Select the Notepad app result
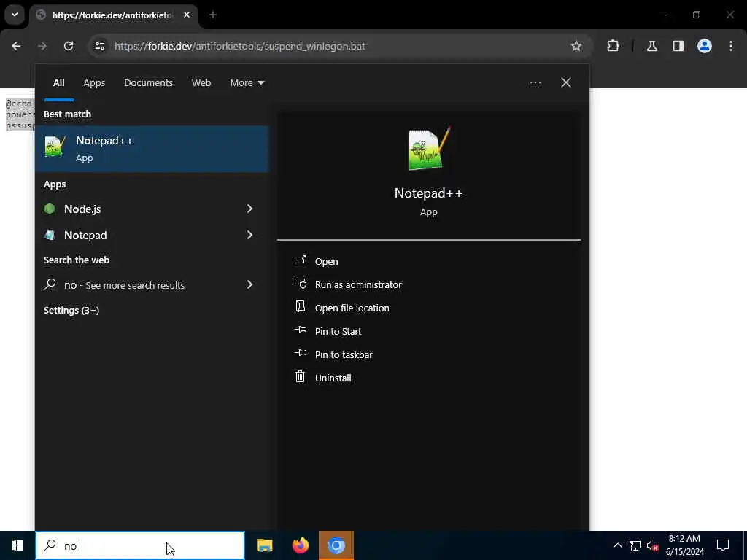Viewport: 747px width, 560px height. 137,235
